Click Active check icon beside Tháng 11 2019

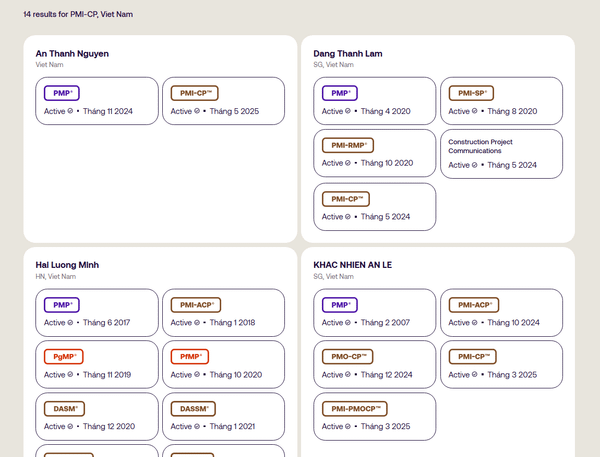coord(70,374)
